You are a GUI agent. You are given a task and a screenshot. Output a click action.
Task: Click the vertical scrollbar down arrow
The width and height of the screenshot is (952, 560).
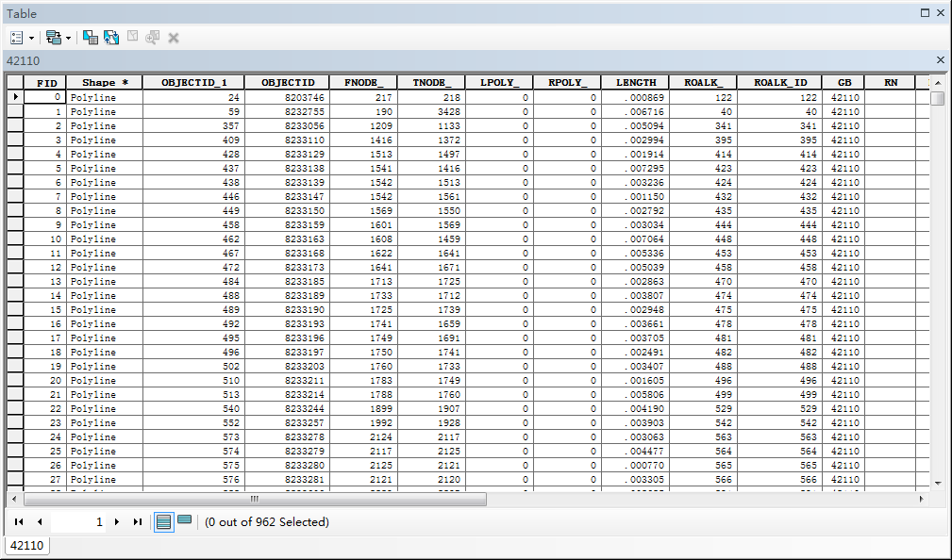937,482
